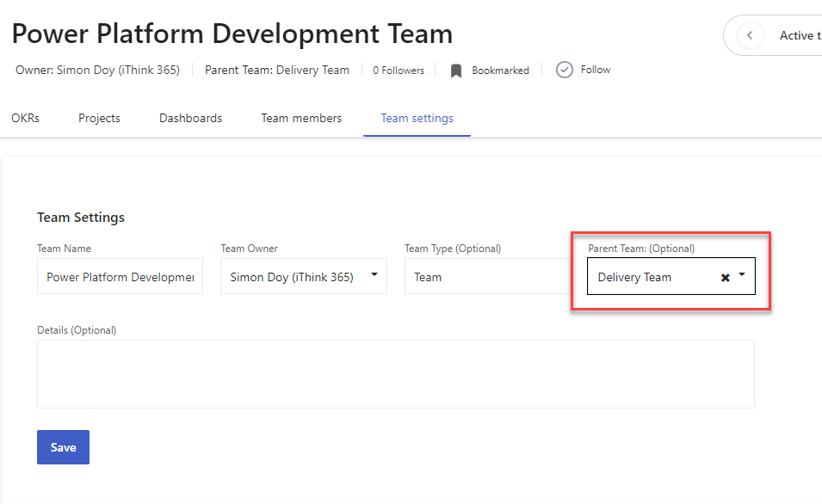
Task: Click inside the Details text area
Action: (395, 373)
